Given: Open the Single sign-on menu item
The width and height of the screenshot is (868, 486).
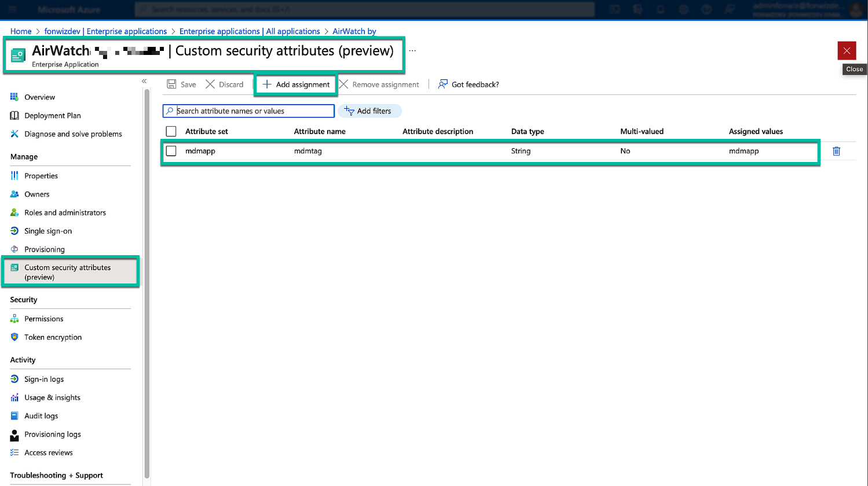Looking at the screenshot, I should (48, 231).
